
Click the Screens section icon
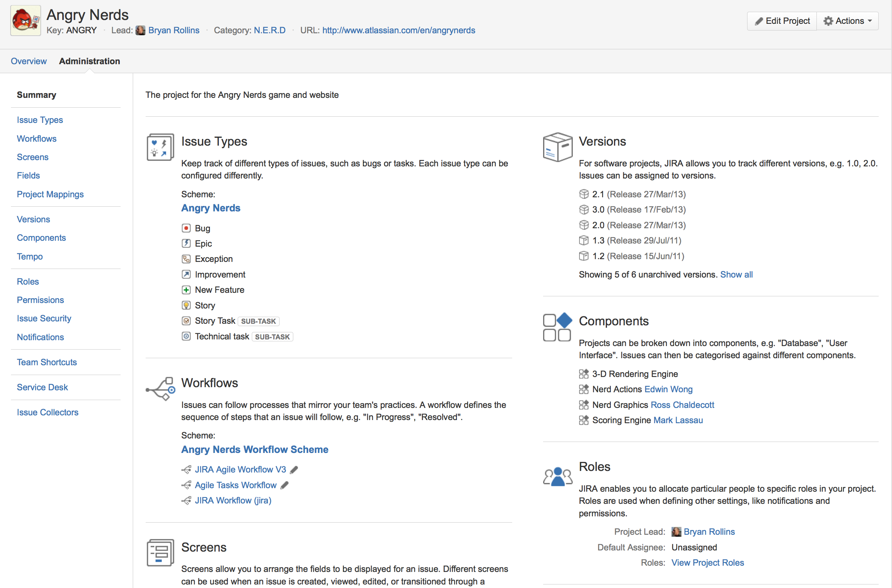[x=160, y=552]
